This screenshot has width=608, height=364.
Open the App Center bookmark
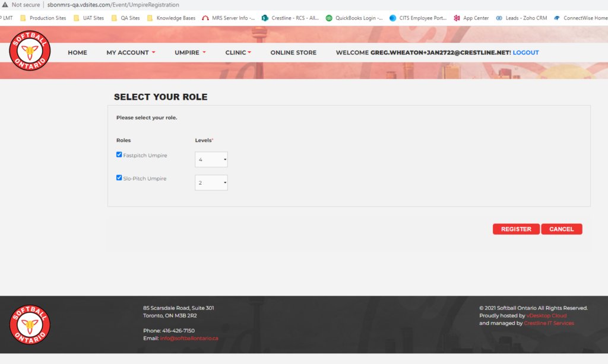click(471, 18)
